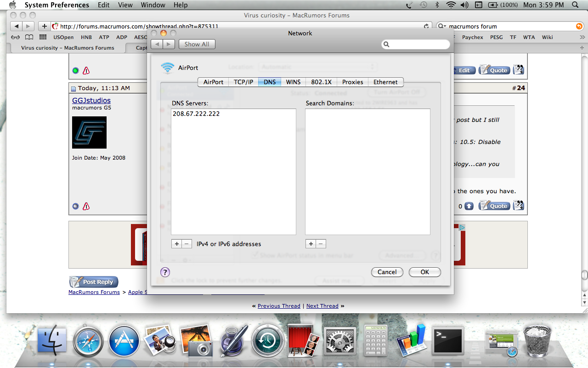Open the volume menu bar control
Screen dimensions: 588x368
click(x=464, y=5)
